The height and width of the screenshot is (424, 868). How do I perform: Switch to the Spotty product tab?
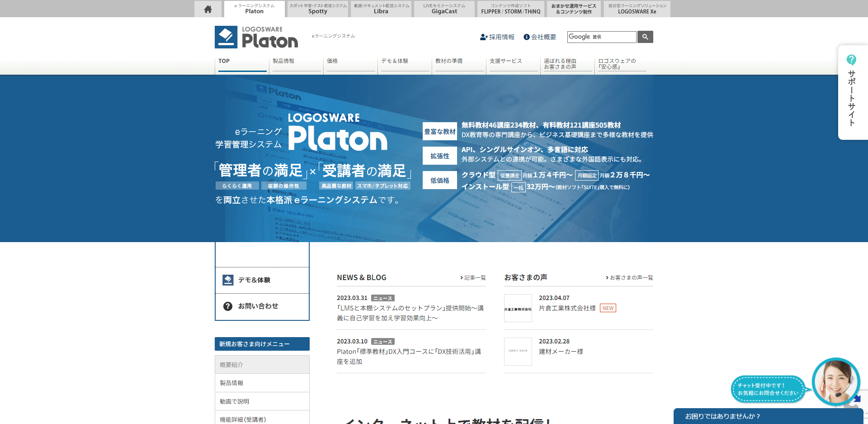[318, 9]
